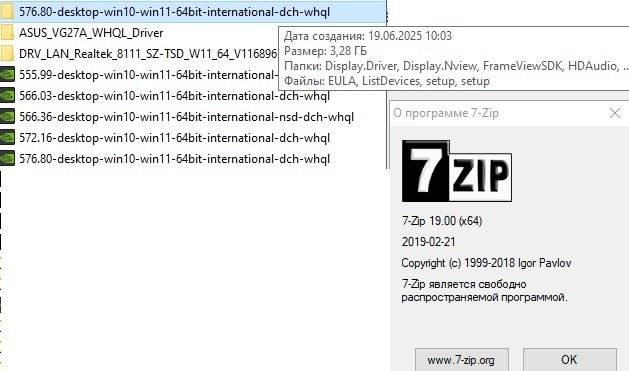The image size is (629, 371).
Task: Select 555.99-desktop driver file name
Action: (x=148, y=75)
